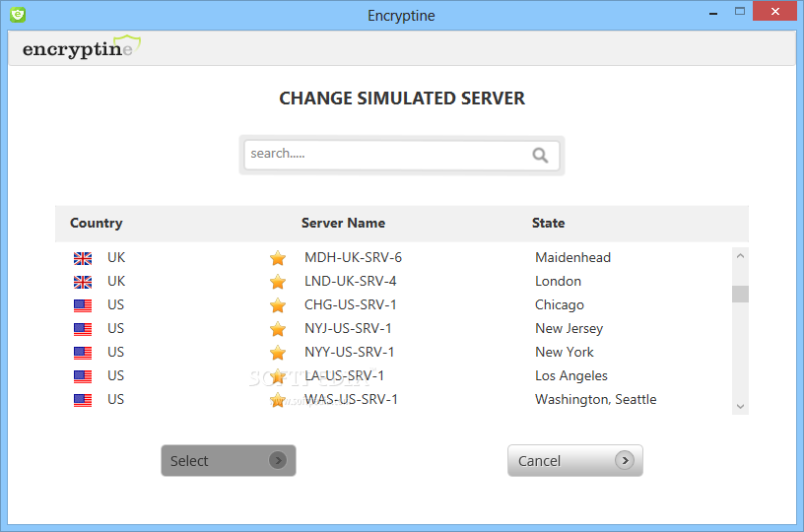Viewport: 804px width, 532px height.
Task: Maximize the Encryptine window
Action: (739, 11)
